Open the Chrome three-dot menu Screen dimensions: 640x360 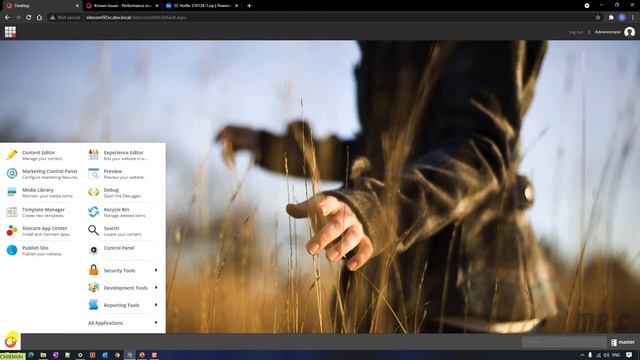[x=633, y=18]
